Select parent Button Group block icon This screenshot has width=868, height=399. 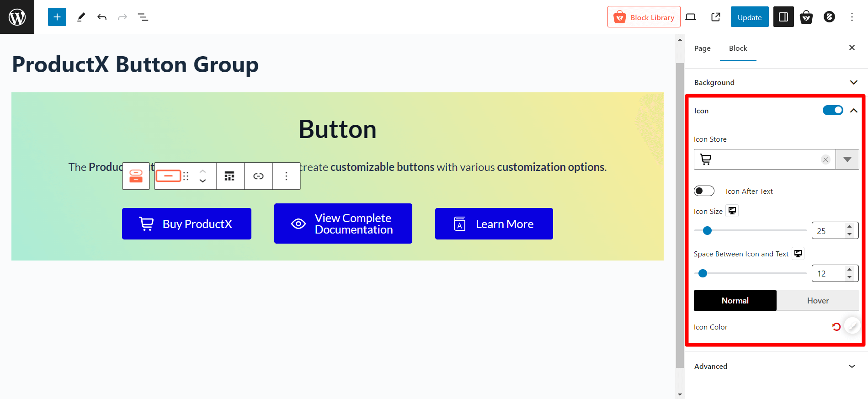(x=136, y=176)
